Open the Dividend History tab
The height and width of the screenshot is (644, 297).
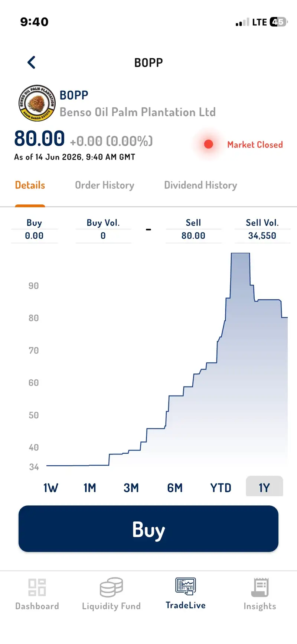point(200,185)
